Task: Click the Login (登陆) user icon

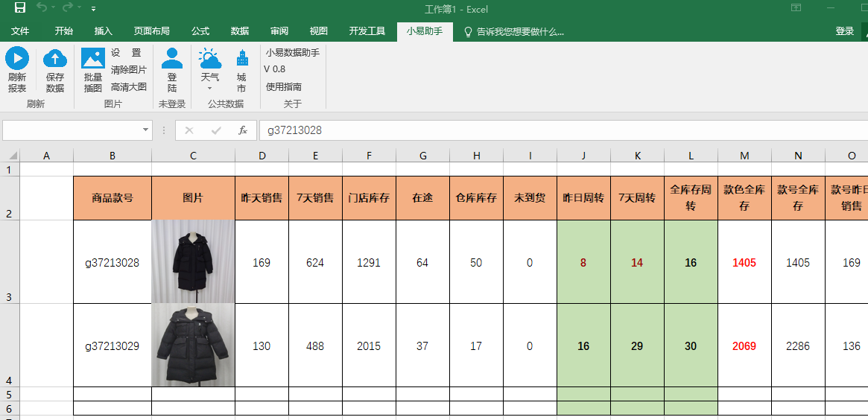Action: pos(172,60)
